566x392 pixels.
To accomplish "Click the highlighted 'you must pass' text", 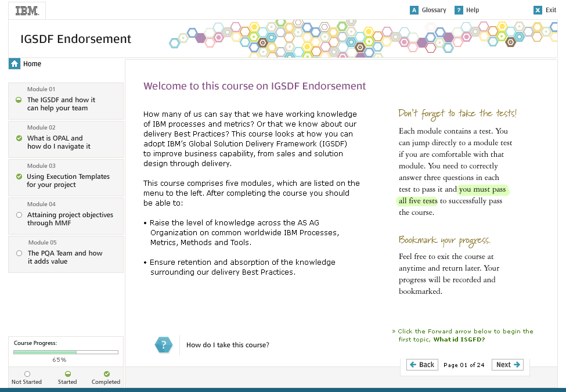I will click(482, 189).
